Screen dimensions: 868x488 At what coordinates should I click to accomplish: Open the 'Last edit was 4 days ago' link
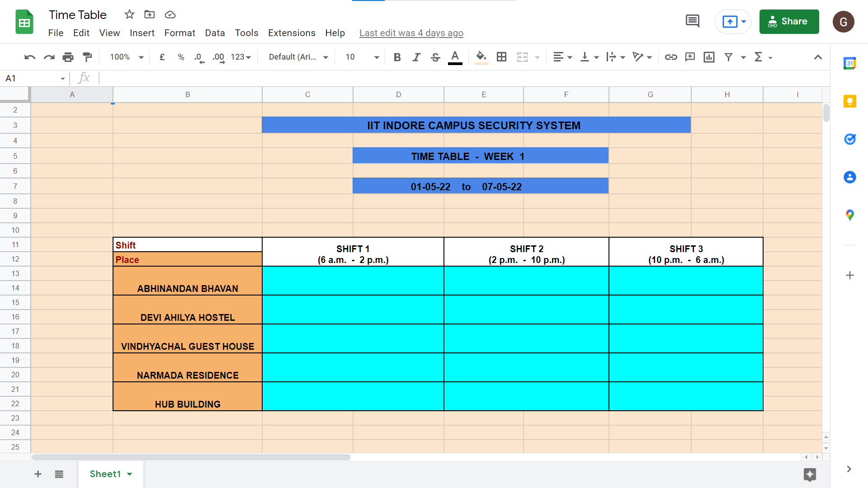coord(411,33)
